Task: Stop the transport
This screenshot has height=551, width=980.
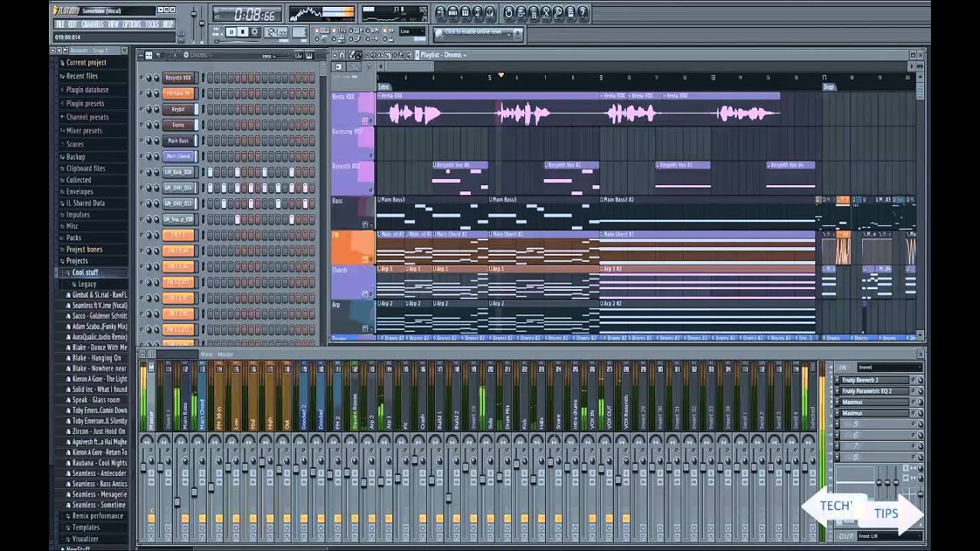Action: click(x=242, y=31)
